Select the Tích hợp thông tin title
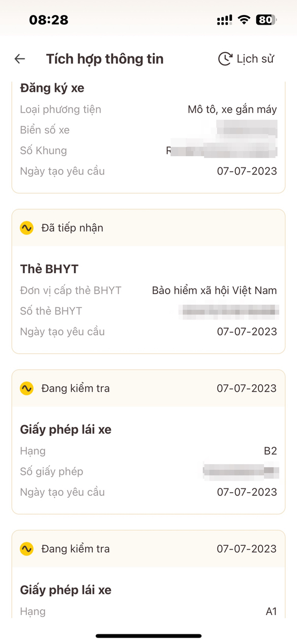Image resolution: width=297 pixels, height=644 pixels. 105,59
